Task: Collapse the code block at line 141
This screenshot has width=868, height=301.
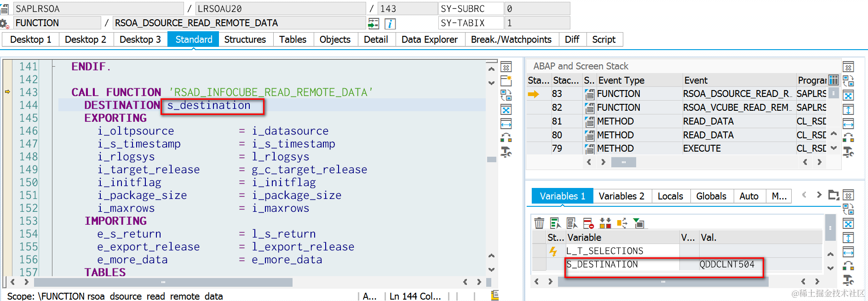Action: pos(54,67)
